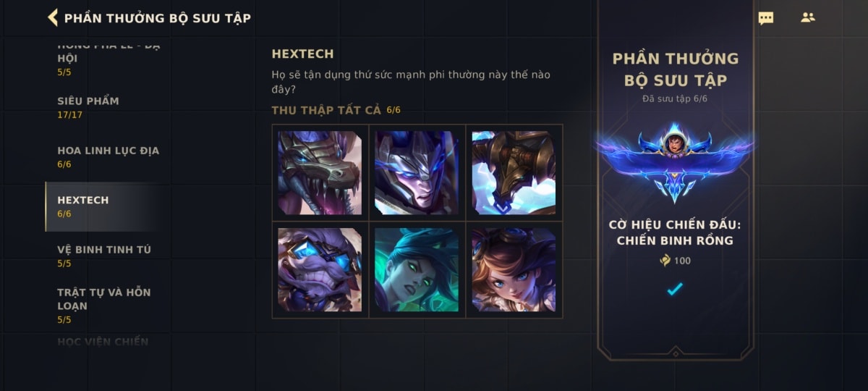868x391 pixels.
Task: Click the 100 currency coin icon
Action: 665,261
